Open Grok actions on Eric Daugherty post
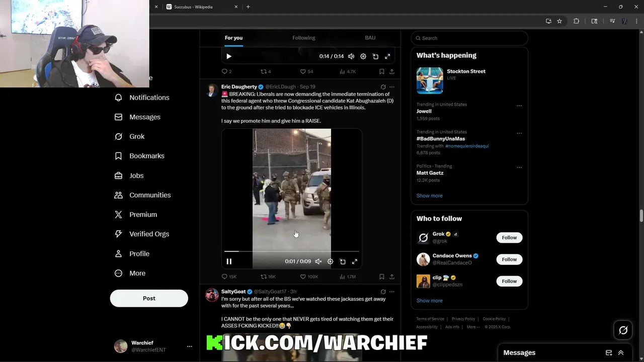Screen dimensions: 644x362 pyautogui.click(x=383, y=87)
